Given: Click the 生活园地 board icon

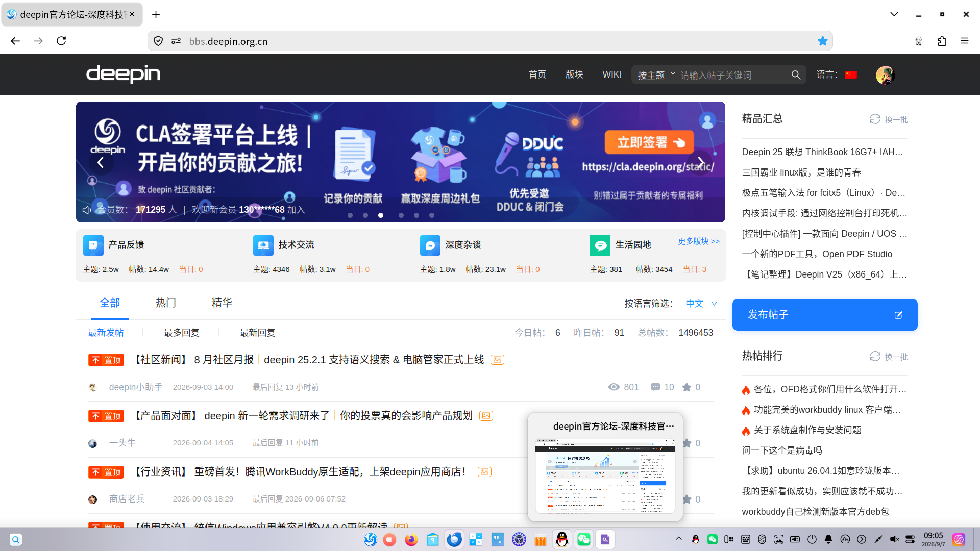Looking at the screenshot, I should click(x=600, y=245).
